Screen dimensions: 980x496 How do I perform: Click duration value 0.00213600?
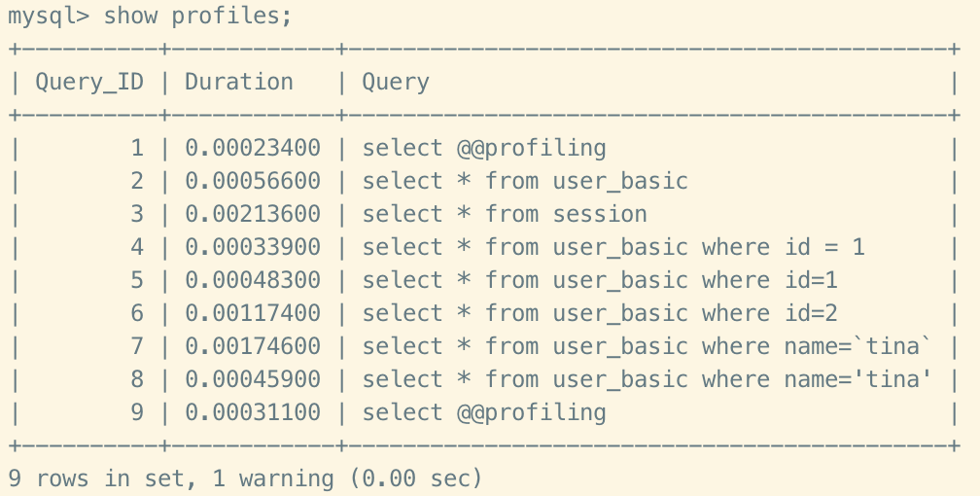(x=253, y=215)
